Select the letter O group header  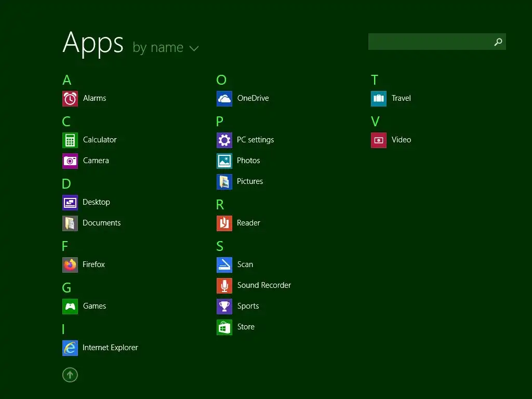[221, 80]
